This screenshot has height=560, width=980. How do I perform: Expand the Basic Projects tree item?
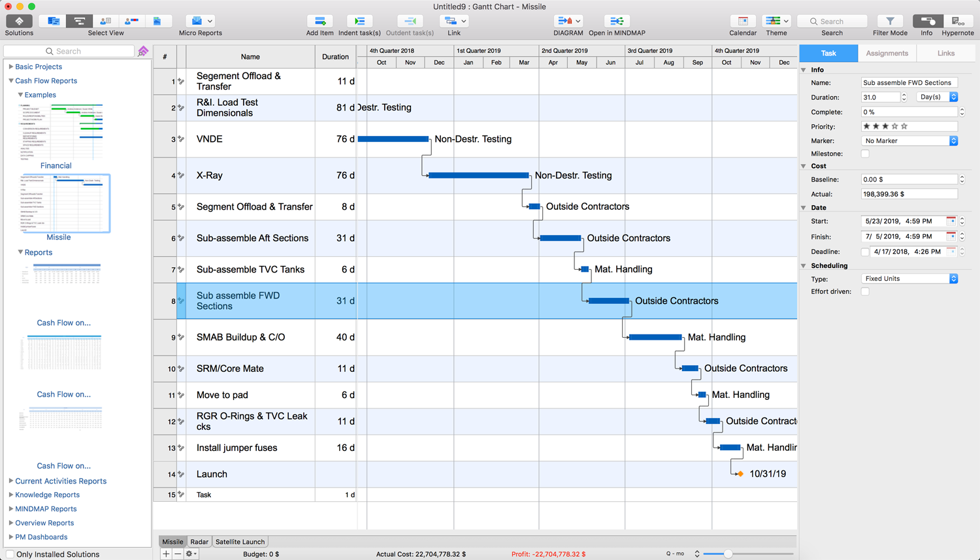[x=11, y=67]
